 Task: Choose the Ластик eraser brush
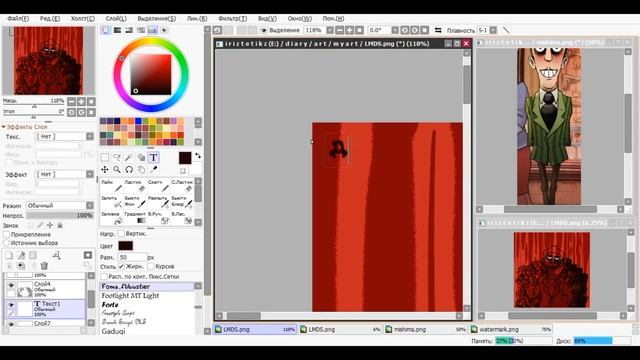tap(135, 186)
